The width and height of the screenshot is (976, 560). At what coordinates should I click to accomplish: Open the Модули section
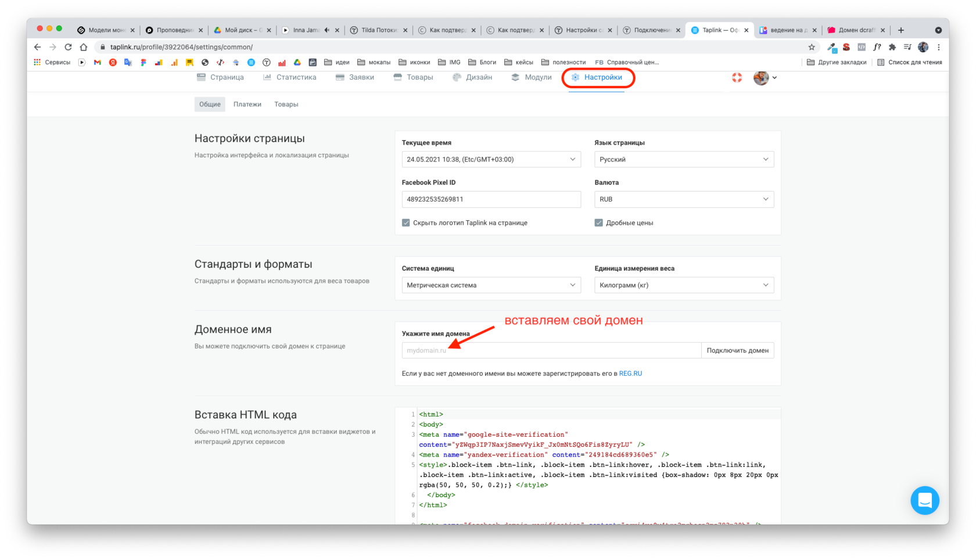coord(531,77)
